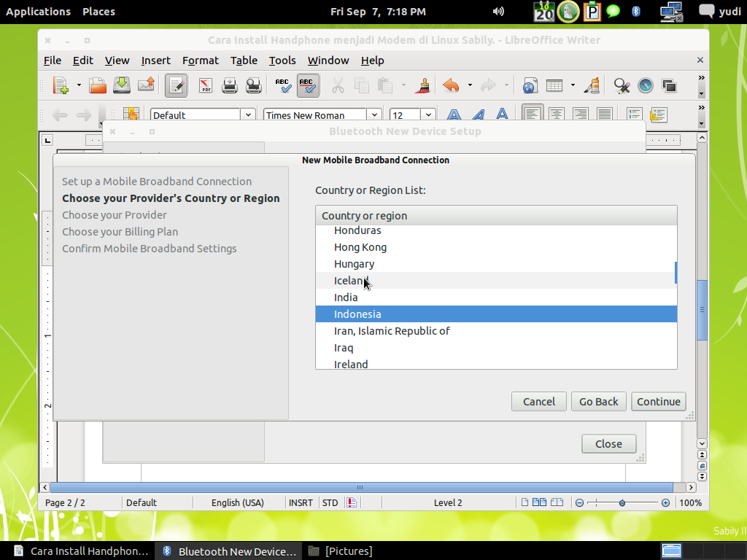
Task: Run Spelling and Grammar check
Action: (283, 86)
